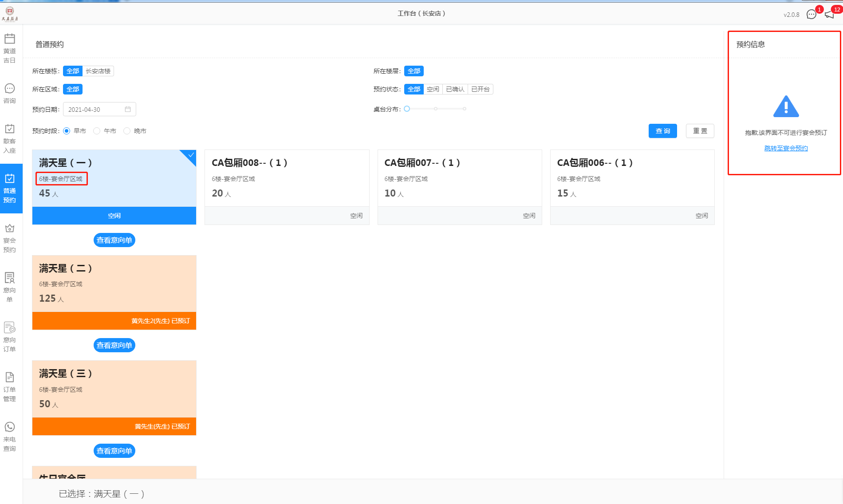Click the 重置 reset button
The height and width of the screenshot is (504, 843).
click(x=700, y=131)
